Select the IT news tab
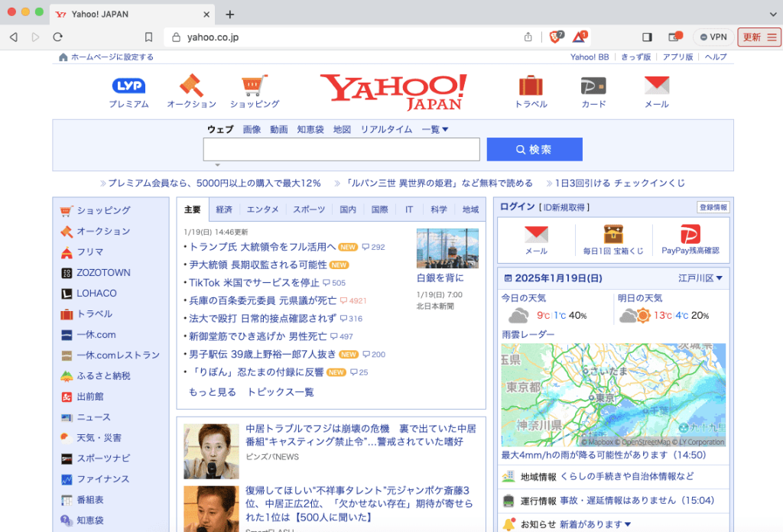The height and width of the screenshot is (532, 783). [409, 209]
